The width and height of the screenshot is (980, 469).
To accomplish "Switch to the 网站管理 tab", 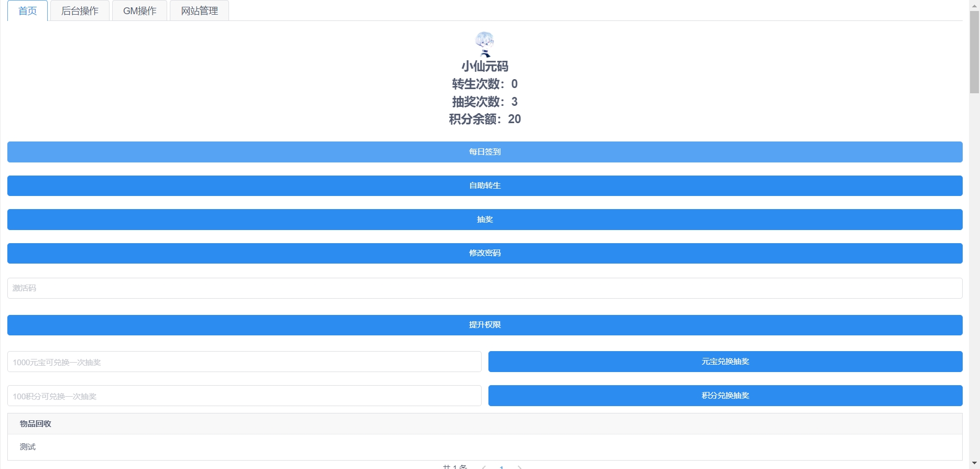I will click(x=199, y=11).
